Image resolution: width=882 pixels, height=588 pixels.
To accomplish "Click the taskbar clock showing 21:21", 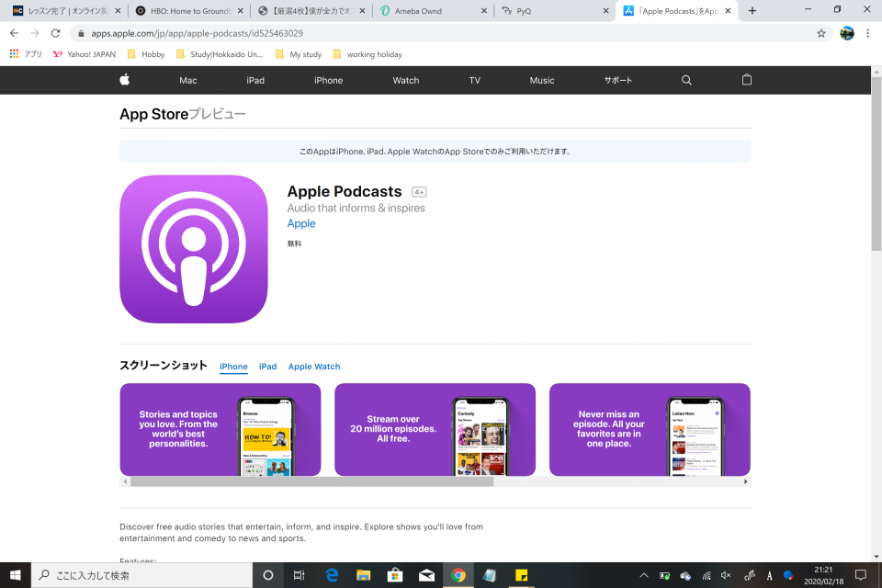I will 823,575.
